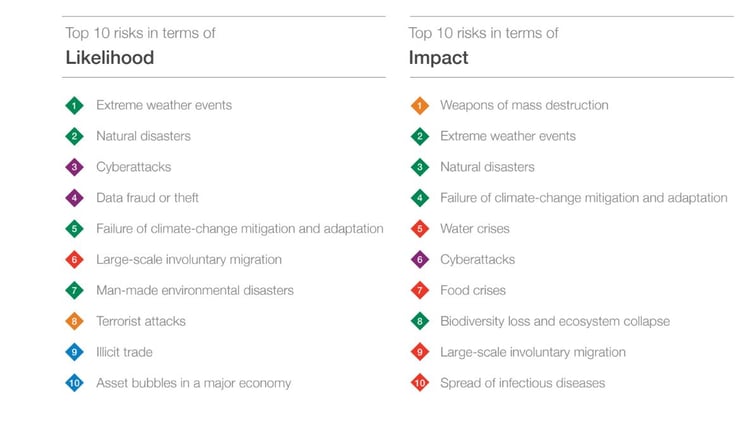Click the blue diamond 10 beside Asset bubbles
The image size is (750, 421).
point(74,383)
